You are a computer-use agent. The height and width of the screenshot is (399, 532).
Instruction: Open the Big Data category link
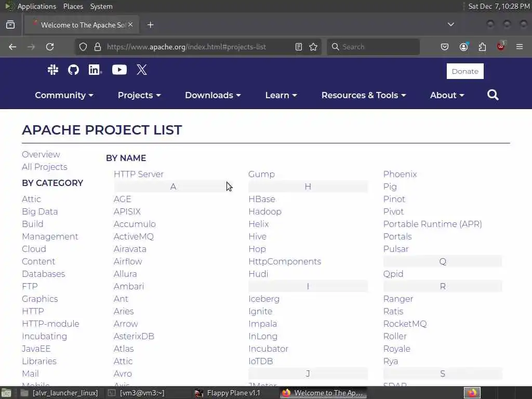tap(39, 212)
